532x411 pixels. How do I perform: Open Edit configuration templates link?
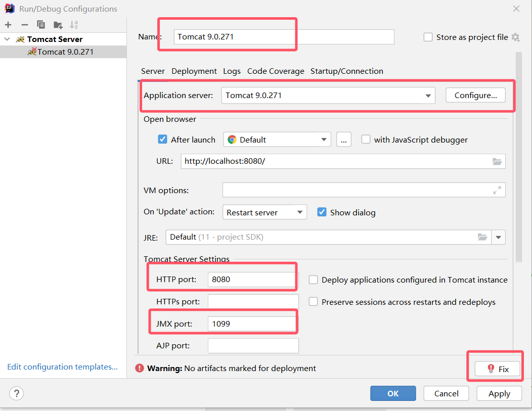point(62,367)
